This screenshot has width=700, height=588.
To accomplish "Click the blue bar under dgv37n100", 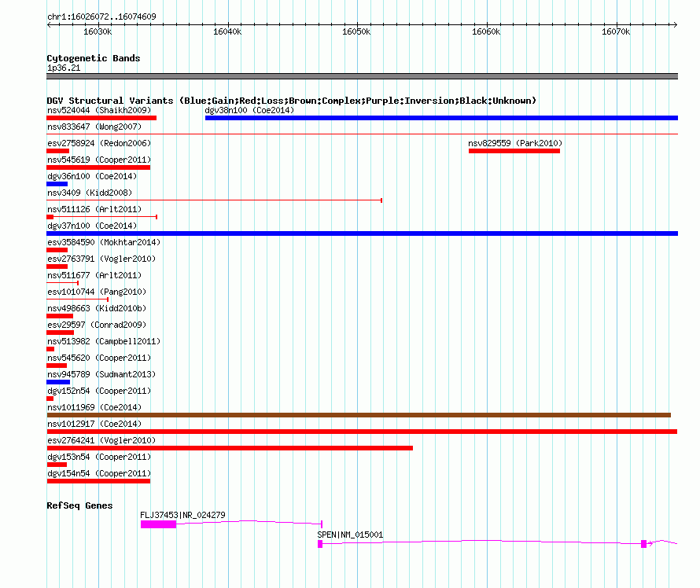I will [362, 233].
